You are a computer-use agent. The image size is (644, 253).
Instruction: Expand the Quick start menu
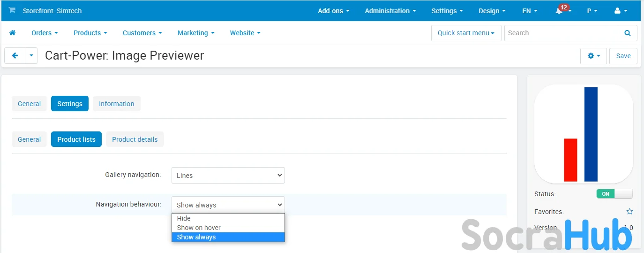click(x=466, y=33)
